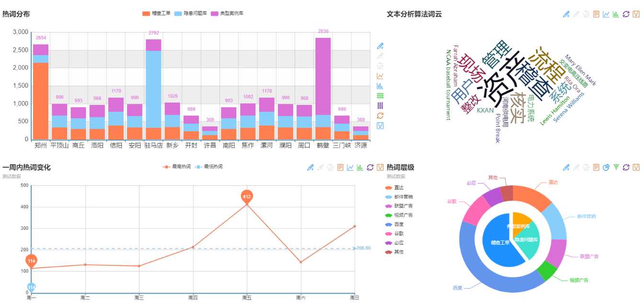
Task: Toggle the 最低热词 legend line
Action: tap(208, 167)
